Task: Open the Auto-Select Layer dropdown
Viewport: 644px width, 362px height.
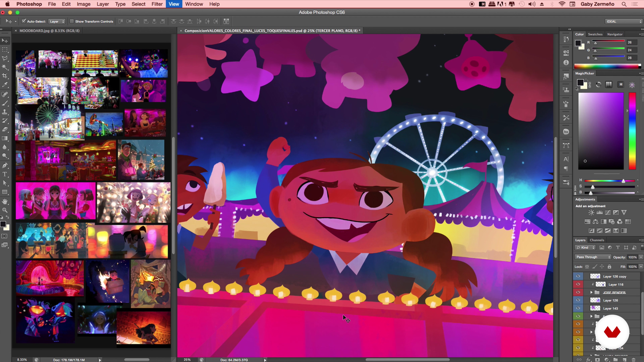Action: click(x=57, y=21)
